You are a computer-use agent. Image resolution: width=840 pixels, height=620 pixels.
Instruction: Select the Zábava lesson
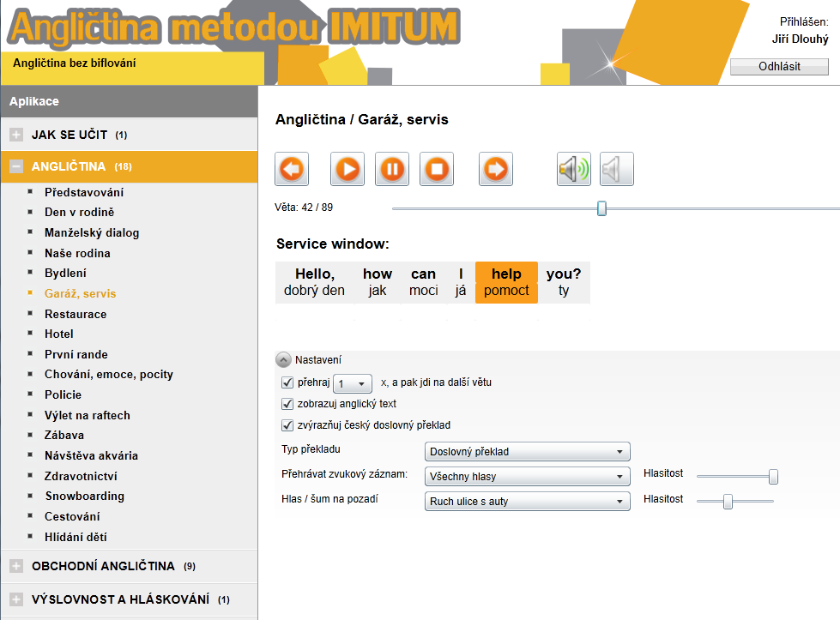(64, 436)
